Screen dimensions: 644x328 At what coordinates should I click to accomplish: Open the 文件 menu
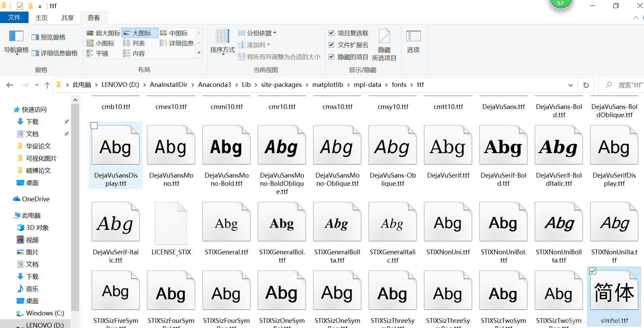14,17
